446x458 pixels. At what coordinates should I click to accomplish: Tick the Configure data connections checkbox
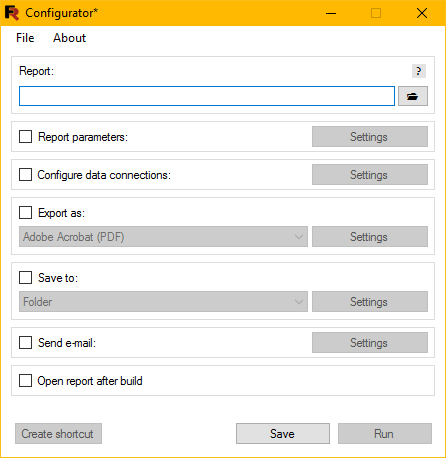(x=26, y=175)
